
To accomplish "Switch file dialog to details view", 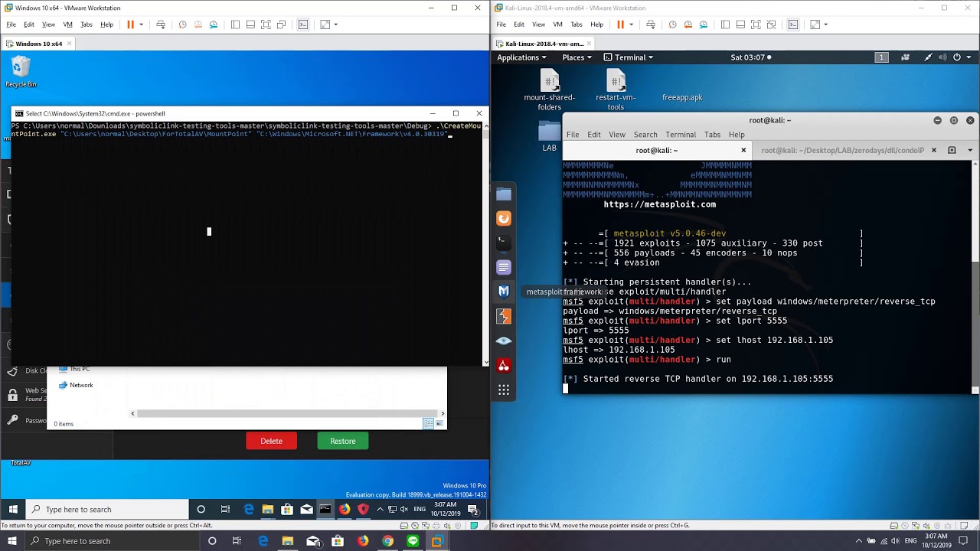I will coord(429,423).
